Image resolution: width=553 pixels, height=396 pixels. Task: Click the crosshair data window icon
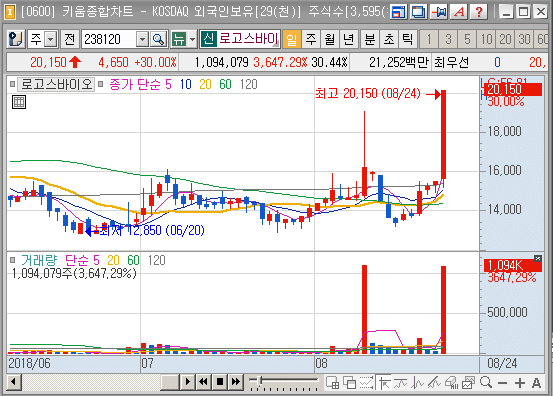pos(332,382)
